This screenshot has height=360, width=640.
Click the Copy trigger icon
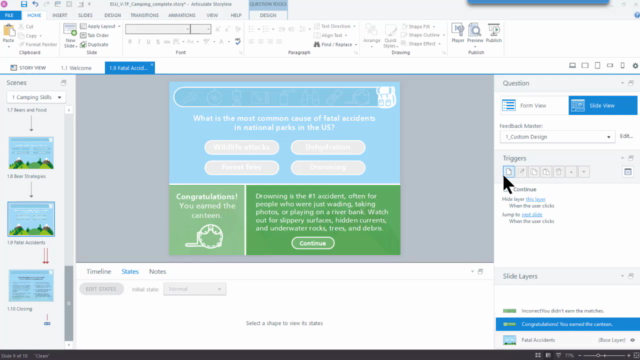coord(533,172)
